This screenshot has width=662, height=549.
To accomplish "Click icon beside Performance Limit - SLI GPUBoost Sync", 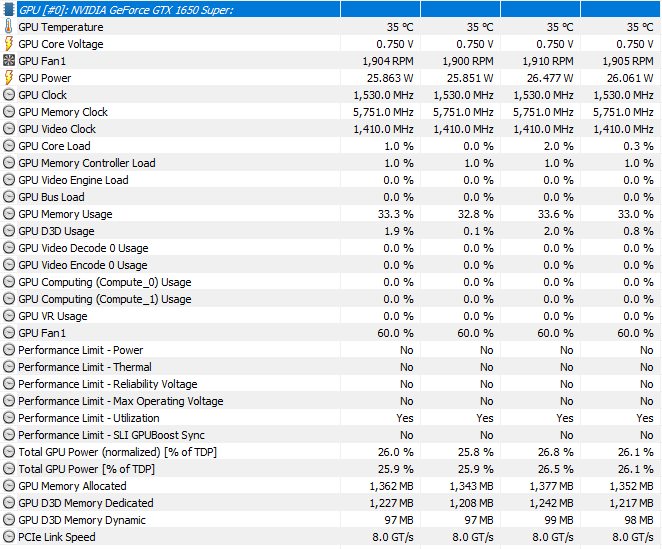I will tap(8, 435).
